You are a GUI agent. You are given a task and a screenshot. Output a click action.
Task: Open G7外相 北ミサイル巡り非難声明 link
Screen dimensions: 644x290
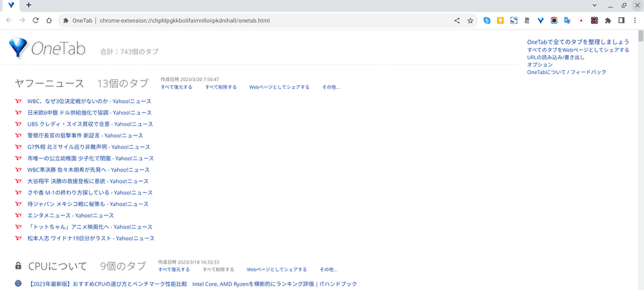coord(89,147)
